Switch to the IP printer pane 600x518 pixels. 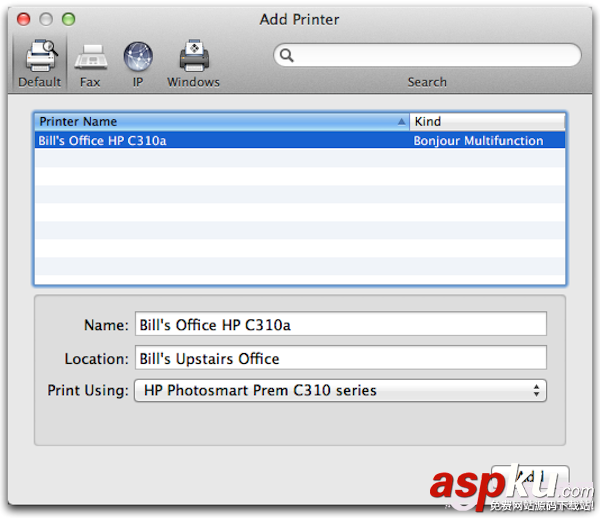(138, 63)
